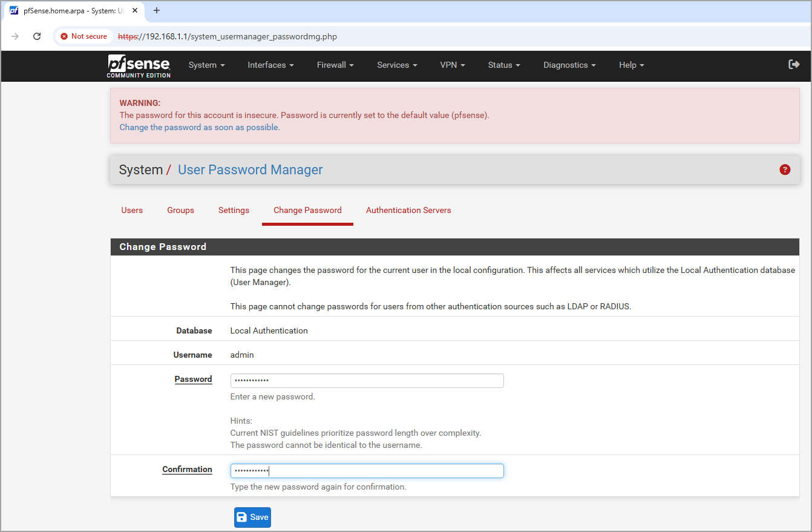The height and width of the screenshot is (532, 812).
Task: Expand the Interfaces dropdown menu
Action: pyautogui.click(x=270, y=65)
